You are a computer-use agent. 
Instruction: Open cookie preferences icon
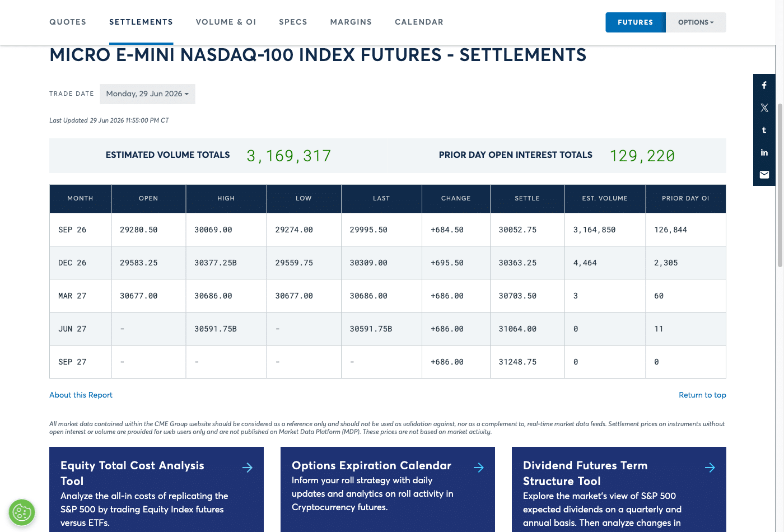pos(22,512)
